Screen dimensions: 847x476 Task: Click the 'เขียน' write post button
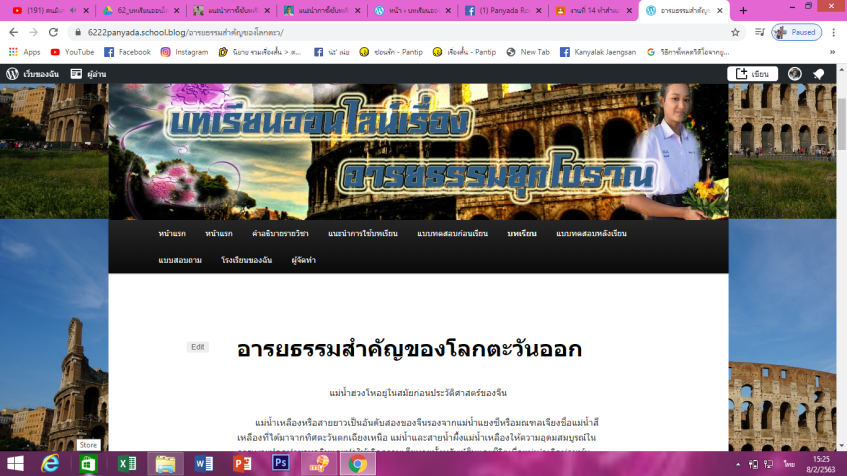tap(752, 73)
